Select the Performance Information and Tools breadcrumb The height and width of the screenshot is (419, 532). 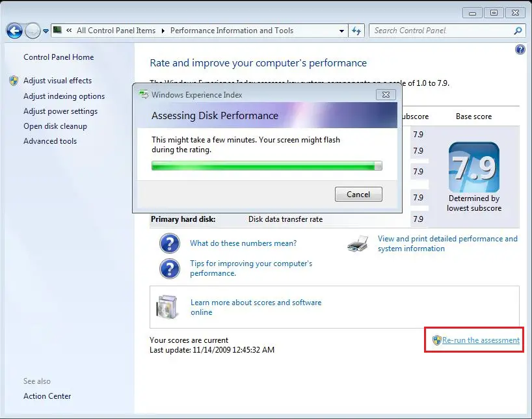[232, 31]
